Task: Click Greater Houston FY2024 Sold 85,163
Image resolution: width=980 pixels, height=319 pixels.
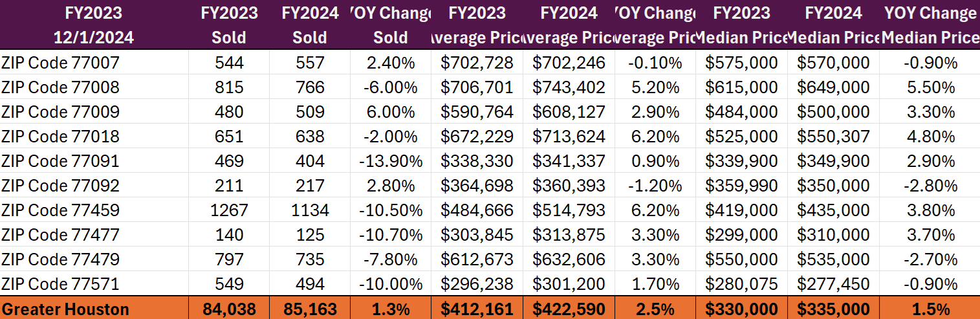Action: (x=309, y=309)
